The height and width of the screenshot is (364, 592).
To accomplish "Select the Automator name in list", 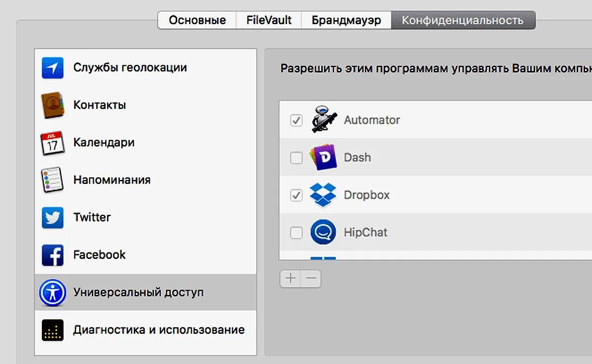I will (x=372, y=120).
